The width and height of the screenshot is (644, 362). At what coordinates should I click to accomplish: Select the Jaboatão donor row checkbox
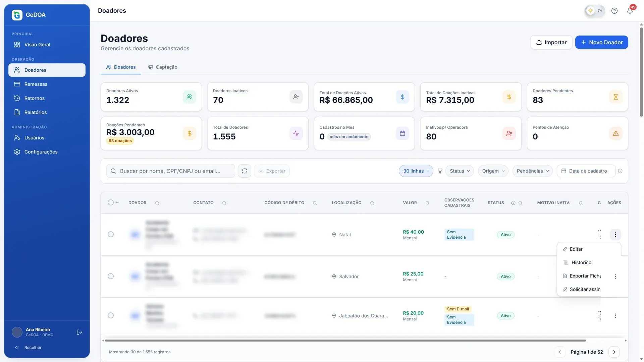pyautogui.click(x=111, y=315)
